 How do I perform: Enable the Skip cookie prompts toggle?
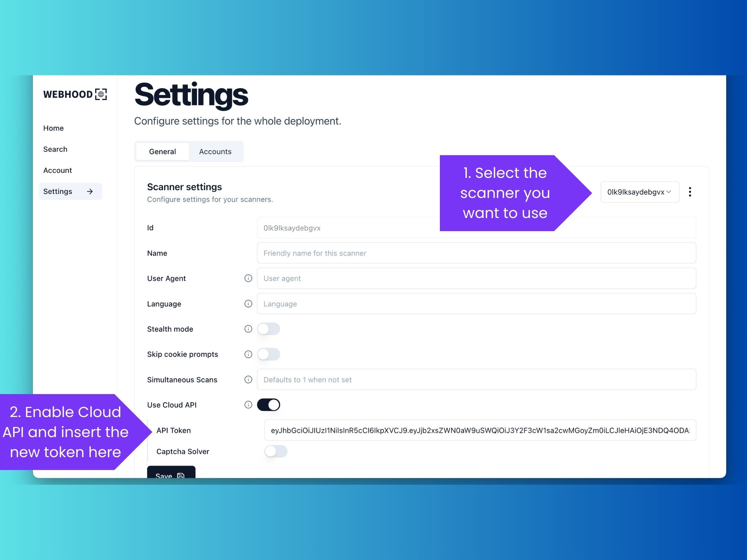coord(268,354)
